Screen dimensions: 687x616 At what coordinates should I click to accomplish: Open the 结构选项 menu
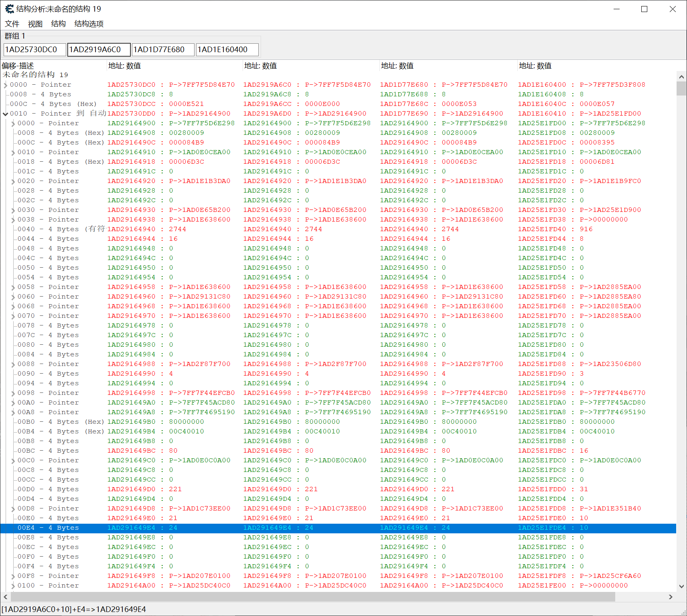pos(89,24)
